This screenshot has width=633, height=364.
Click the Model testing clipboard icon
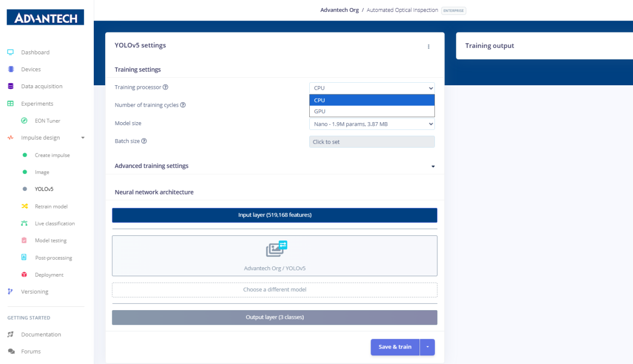pyautogui.click(x=24, y=240)
